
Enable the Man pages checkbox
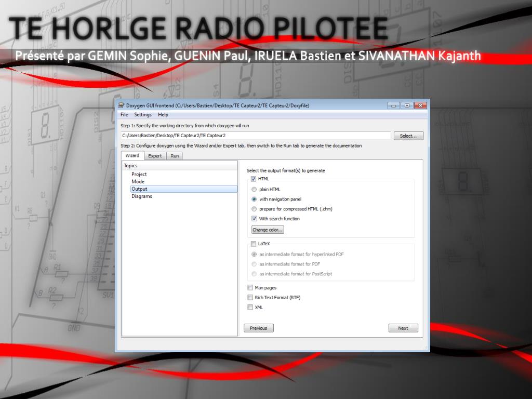250,288
